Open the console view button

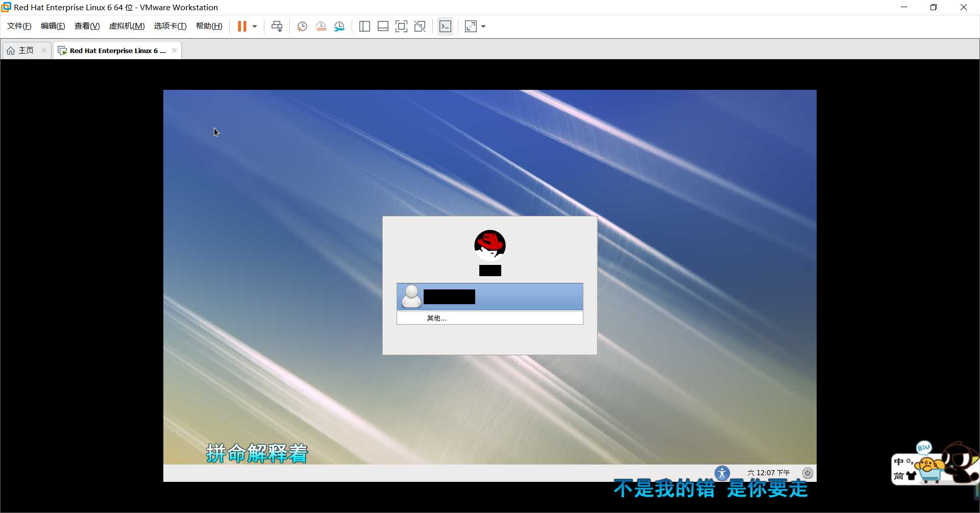click(445, 27)
